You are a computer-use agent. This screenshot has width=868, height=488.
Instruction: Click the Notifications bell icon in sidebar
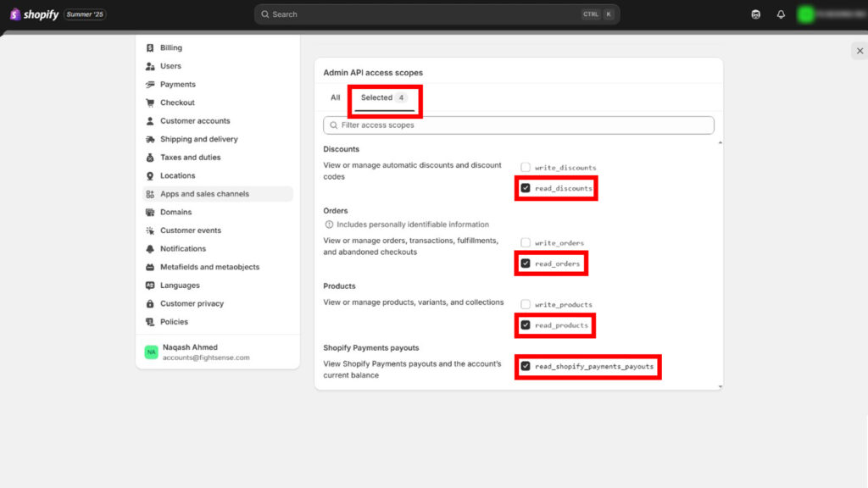[x=150, y=249]
